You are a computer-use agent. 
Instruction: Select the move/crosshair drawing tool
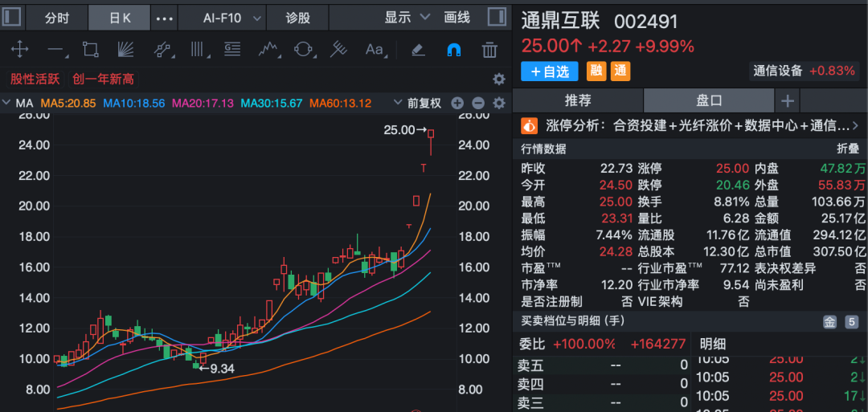pyautogui.click(x=19, y=50)
